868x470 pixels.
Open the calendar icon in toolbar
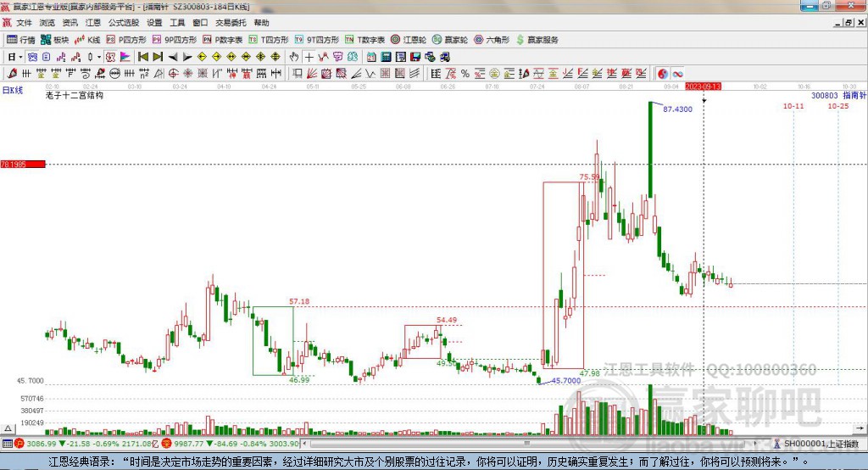[x=371, y=57]
